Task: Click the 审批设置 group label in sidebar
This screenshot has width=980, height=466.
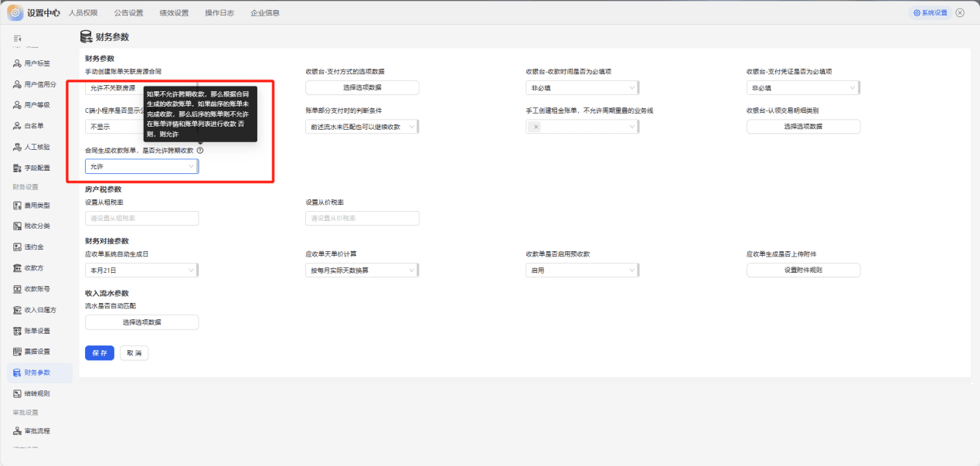Action: 26,413
